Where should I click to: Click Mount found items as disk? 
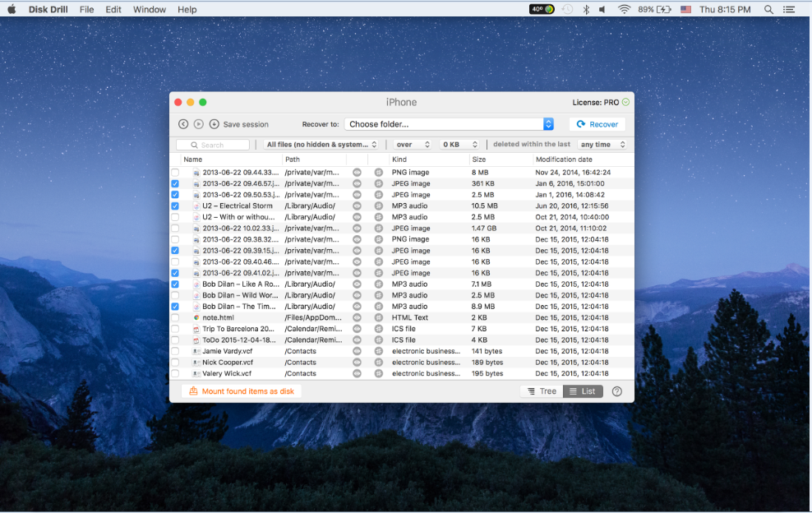pyautogui.click(x=242, y=391)
